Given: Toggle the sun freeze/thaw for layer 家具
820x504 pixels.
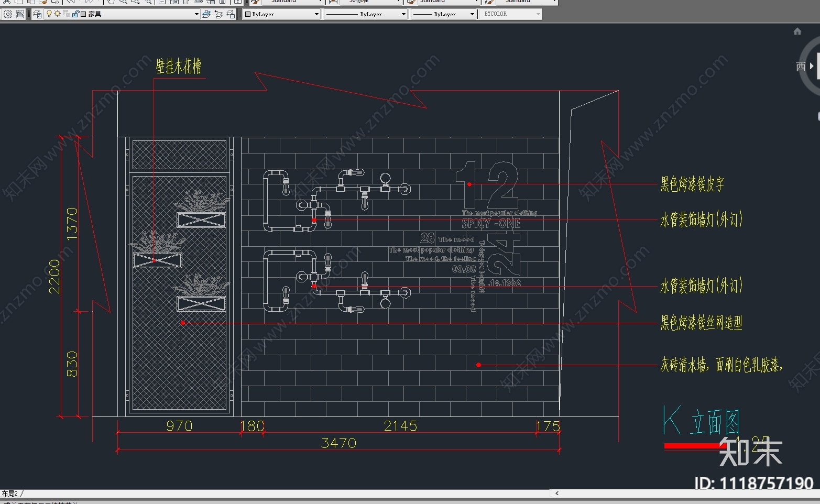Looking at the screenshot, I should click(x=57, y=14).
